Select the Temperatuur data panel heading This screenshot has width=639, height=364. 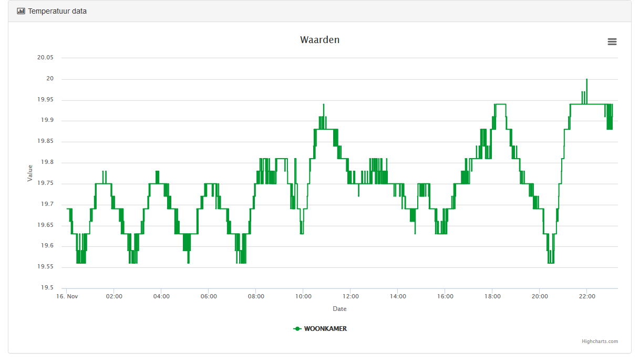(57, 11)
